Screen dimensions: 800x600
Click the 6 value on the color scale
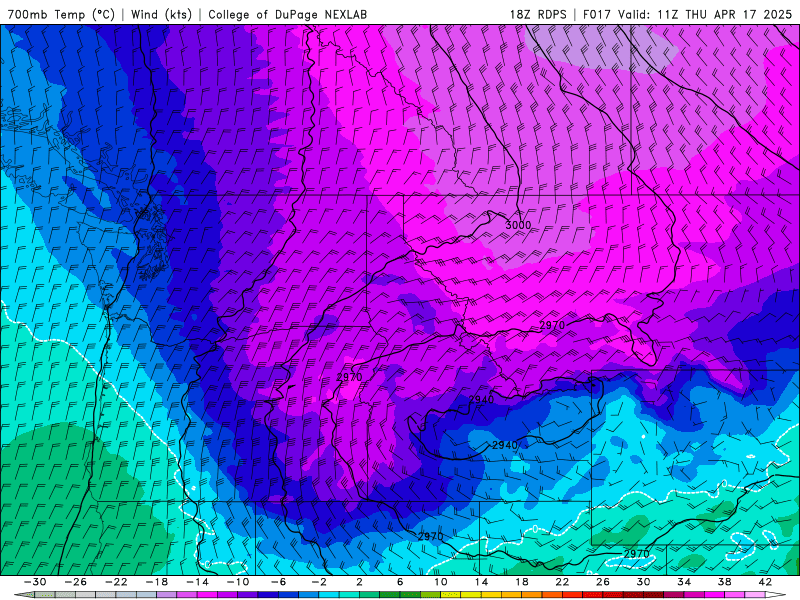[400, 582]
